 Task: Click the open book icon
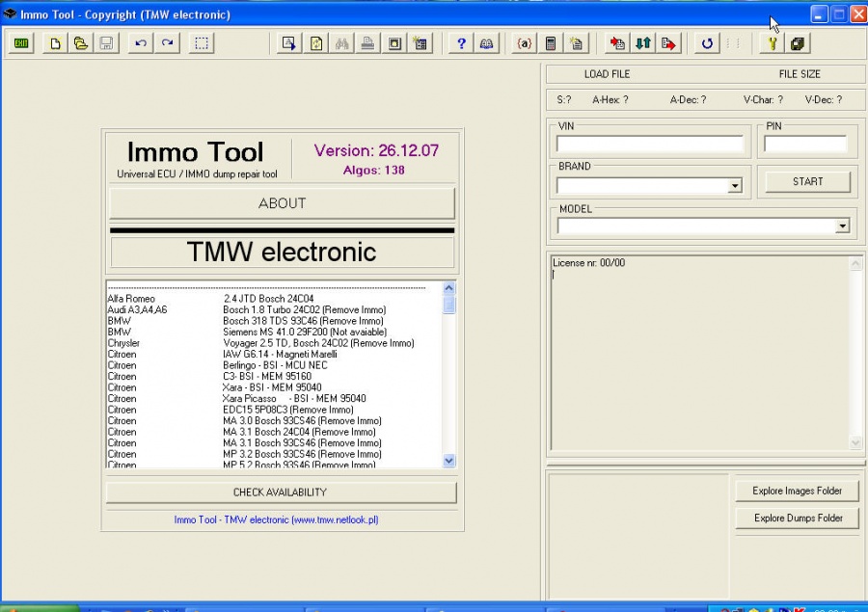click(x=487, y=43)
